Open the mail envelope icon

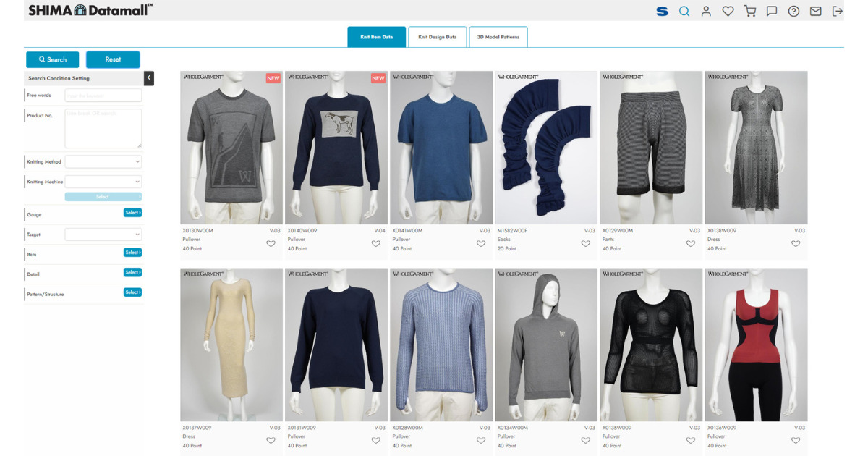(815, 11)
